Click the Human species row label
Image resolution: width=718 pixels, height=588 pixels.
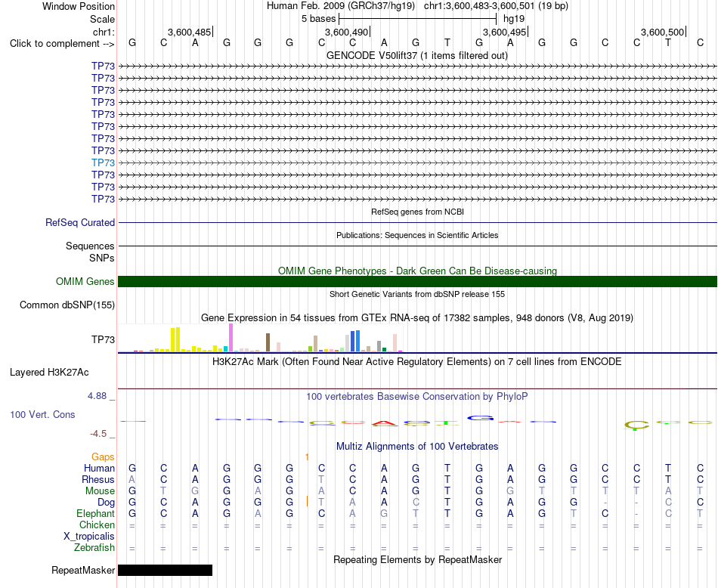(99, 468)
